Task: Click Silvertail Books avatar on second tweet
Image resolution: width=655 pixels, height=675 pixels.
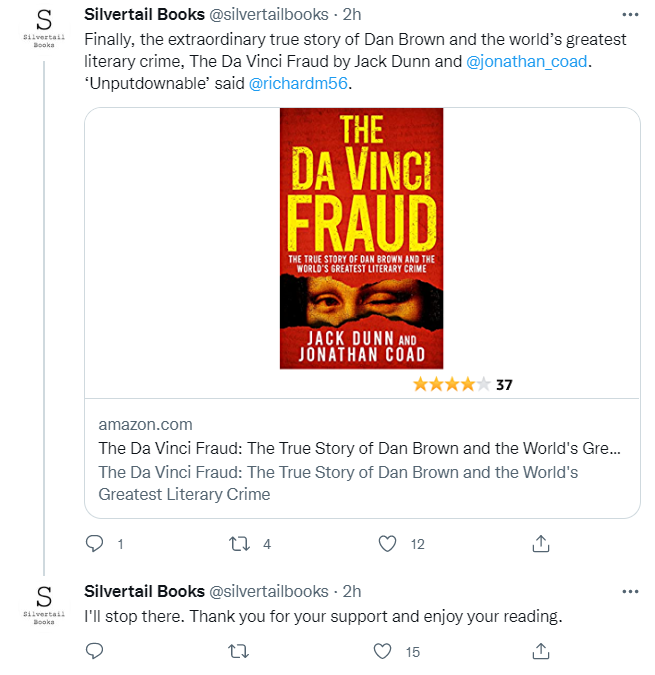Action: point(43,603)
